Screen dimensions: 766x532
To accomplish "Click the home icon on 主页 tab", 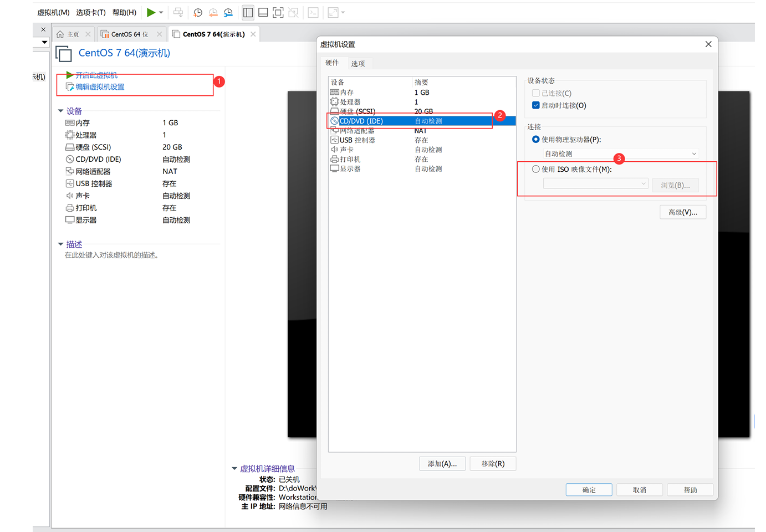I will [x=60, y=34].
